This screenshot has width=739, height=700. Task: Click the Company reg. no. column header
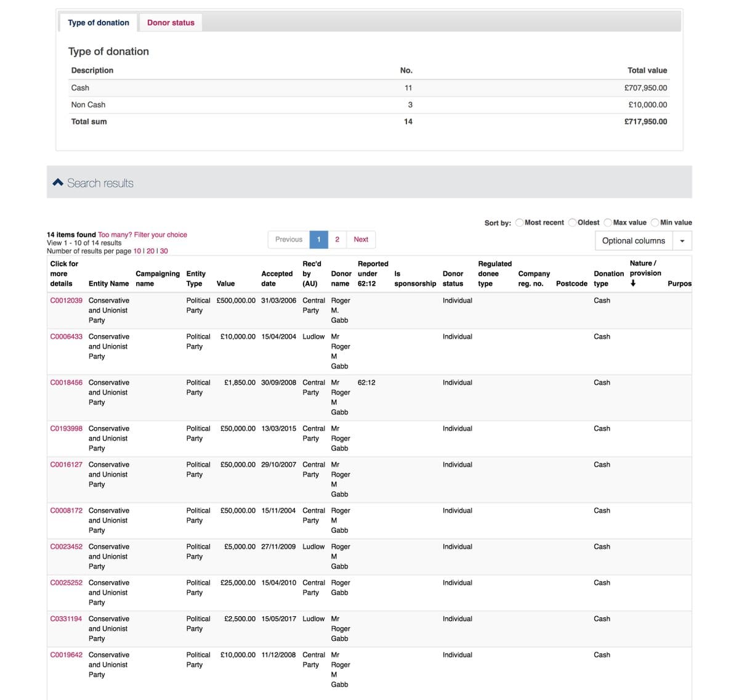coord(534,279)
